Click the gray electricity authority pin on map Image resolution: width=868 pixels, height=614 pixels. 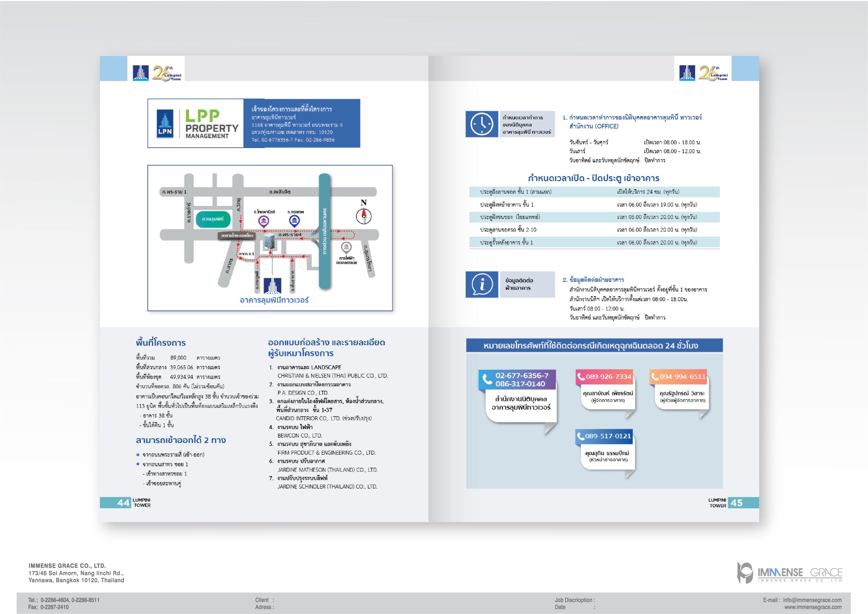[x=346, y=248]
